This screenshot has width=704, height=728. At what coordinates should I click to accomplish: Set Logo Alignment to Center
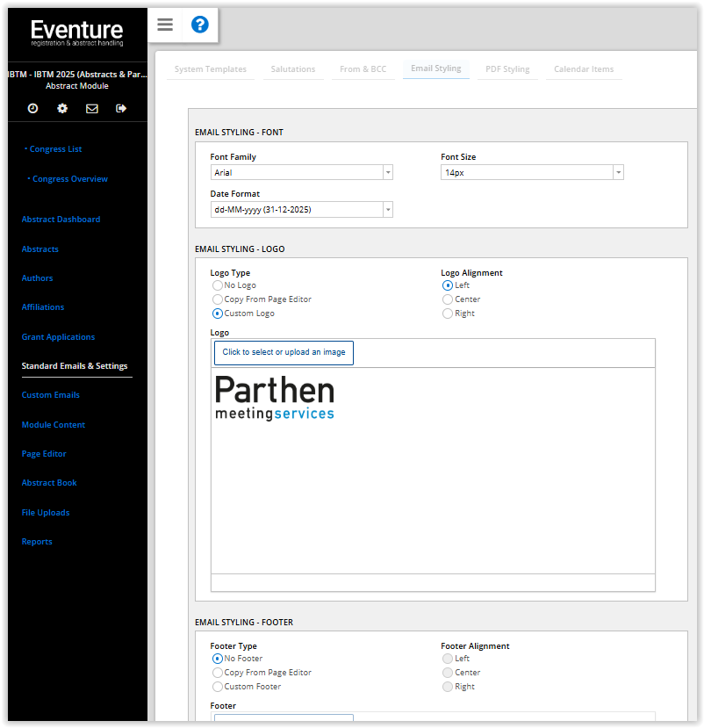[448, 299]
